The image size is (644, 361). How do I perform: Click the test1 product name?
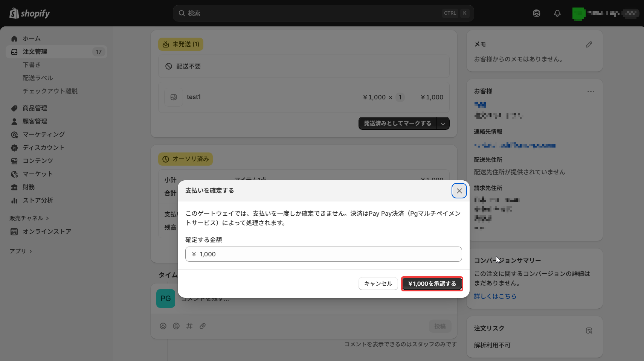pos(194,97)
